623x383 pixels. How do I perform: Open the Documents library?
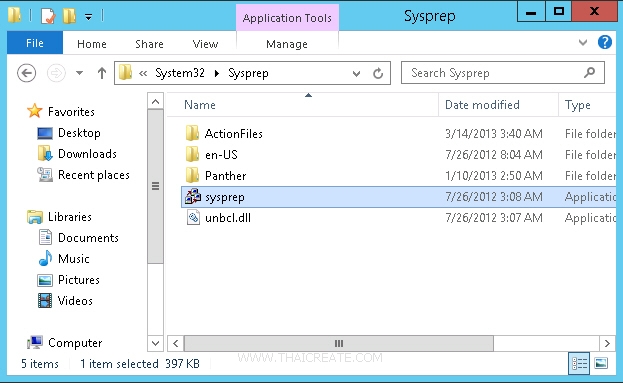point(88,238)
